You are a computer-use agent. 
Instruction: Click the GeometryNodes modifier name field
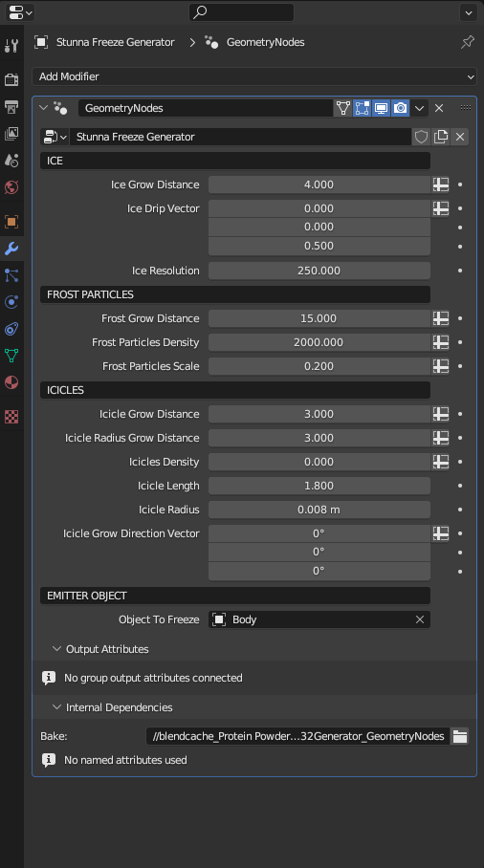205,108
